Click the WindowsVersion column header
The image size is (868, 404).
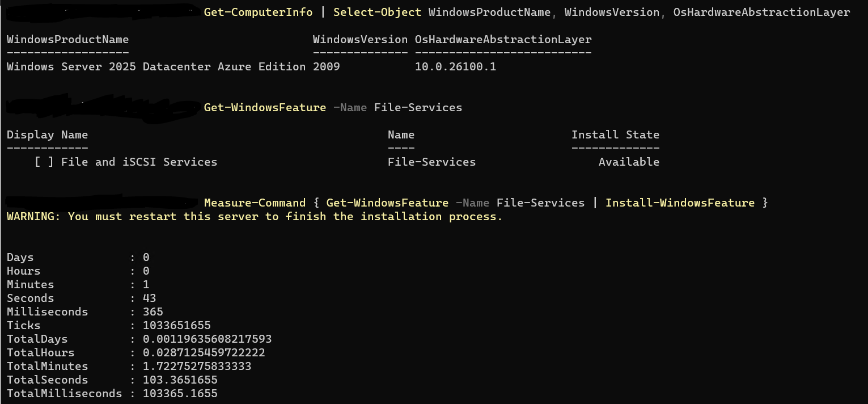tap(360, 39)
